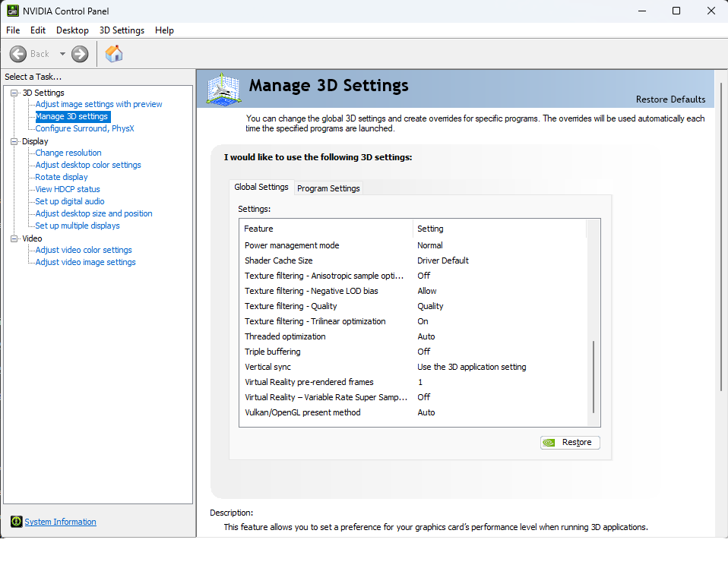The image size is (728, 565).
Task: Switch to the Program Settings tab
Action: click(x=328, y=188)
